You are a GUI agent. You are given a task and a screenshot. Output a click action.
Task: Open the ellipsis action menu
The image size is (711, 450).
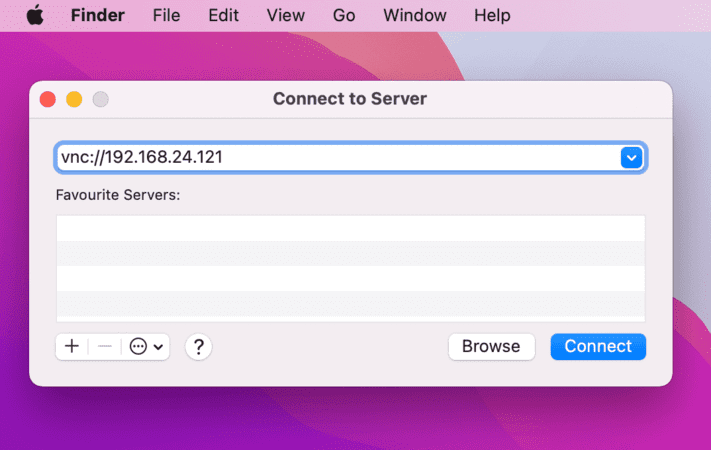point(146,347)
